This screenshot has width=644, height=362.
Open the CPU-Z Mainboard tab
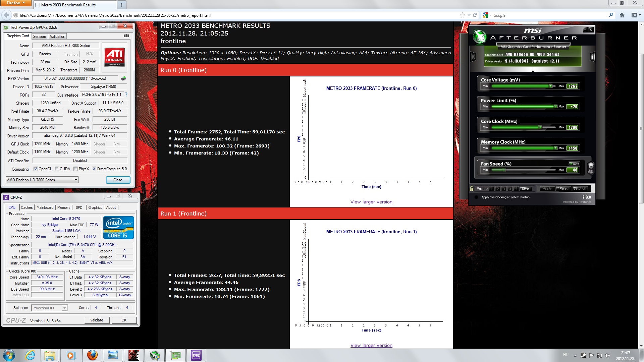45,207
